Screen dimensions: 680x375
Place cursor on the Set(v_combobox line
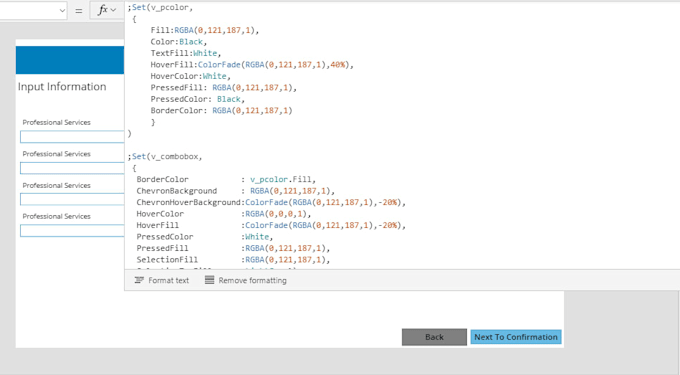[x=165, y=157]
